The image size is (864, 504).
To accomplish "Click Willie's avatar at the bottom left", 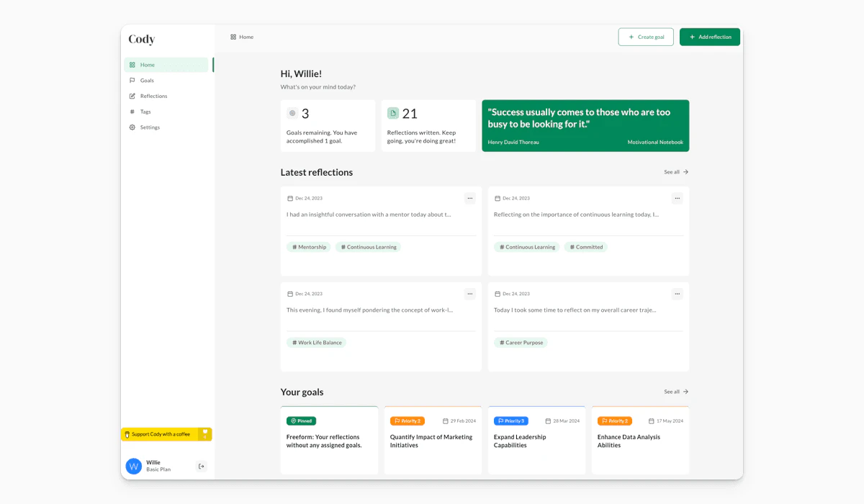I will pyautogui.click(x=134, y=466).
